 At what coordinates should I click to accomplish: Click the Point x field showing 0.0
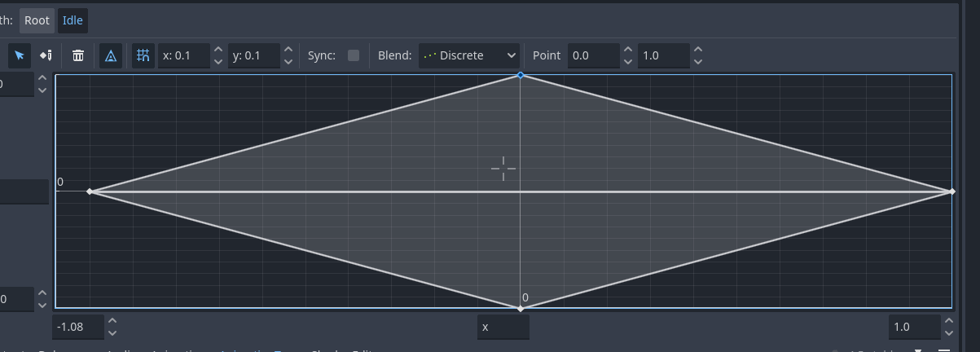593,55
